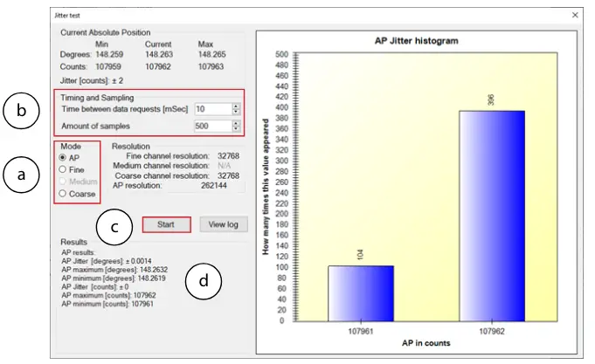This screenshot has height=364, width=595.
Task: Open the View log button
Action: (x=224, y=225)
